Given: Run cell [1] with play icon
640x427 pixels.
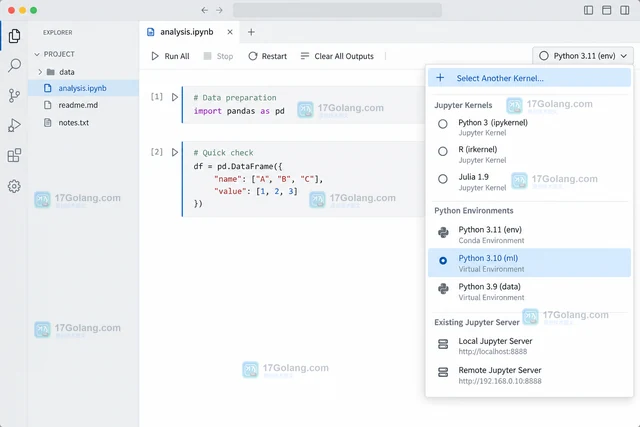Looking at the screenshot, I should (x=175, y=97).
